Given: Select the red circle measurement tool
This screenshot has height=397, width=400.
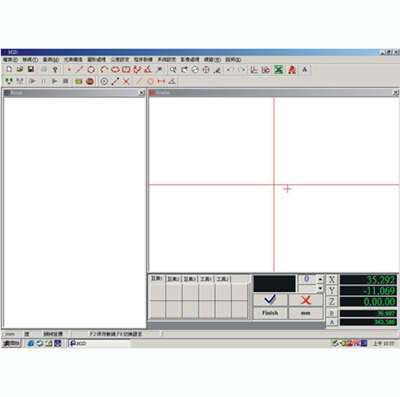Looking at the screenshot, I should (91, 70).
